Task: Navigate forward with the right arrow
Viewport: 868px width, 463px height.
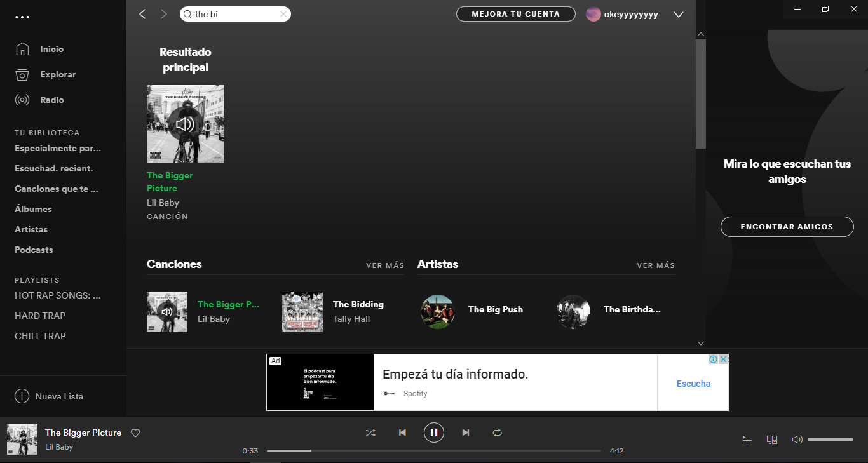Action: tap(164, 14)
